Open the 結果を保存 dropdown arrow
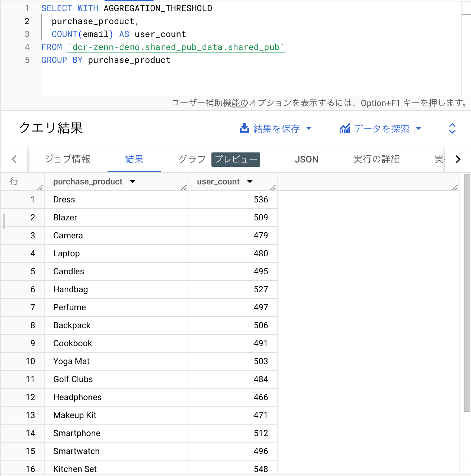Image resolution: width=471 pixels, height=476 pixels. tap(309, 128)
